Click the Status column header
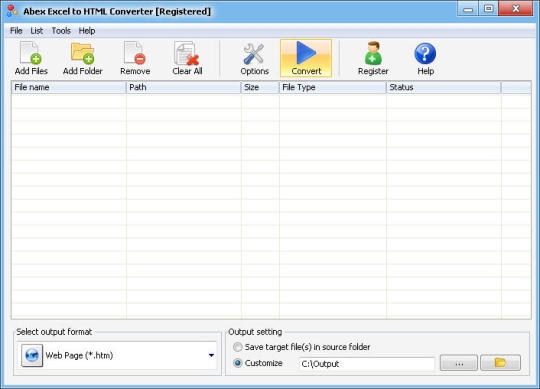 [x=444, y=87]
